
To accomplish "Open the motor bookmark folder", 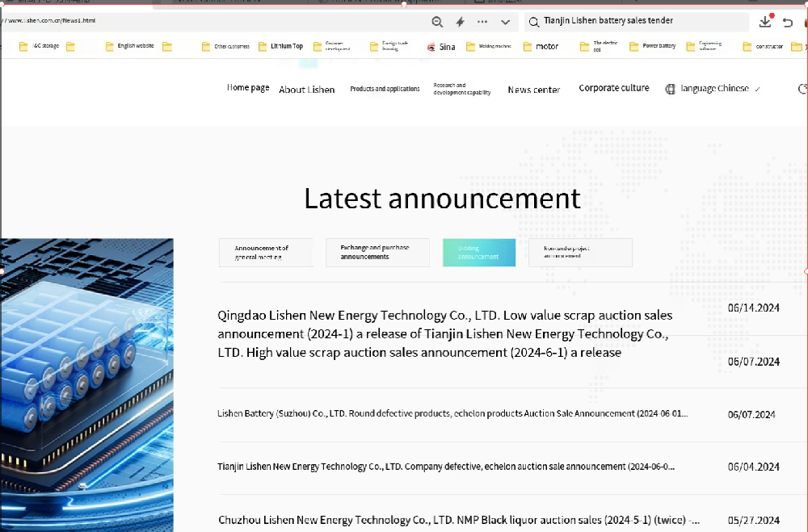I will coord(541,46).
